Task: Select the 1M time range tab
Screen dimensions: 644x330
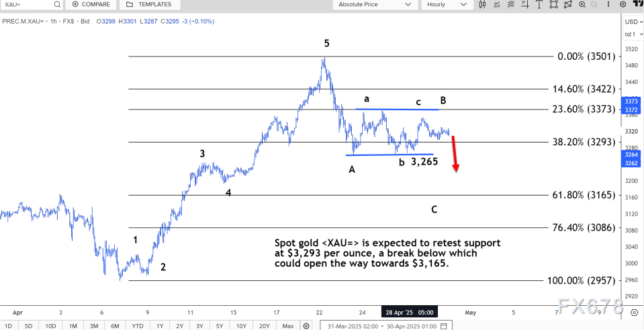Action: click(x=73, y=326)
